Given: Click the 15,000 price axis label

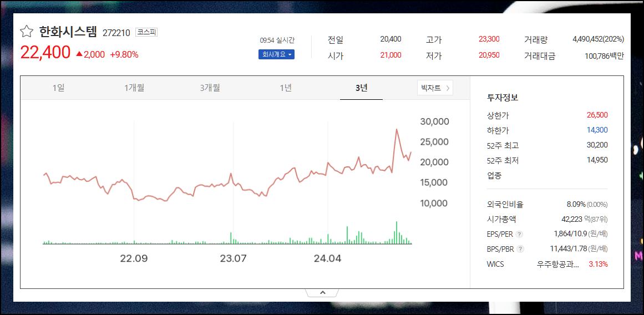Looking at the screenshot, I should 434,182.
